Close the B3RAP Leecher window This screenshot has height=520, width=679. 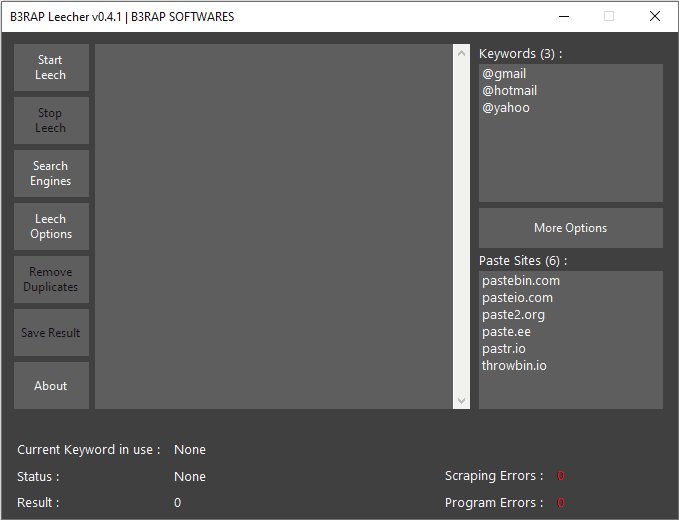point(655,16)
